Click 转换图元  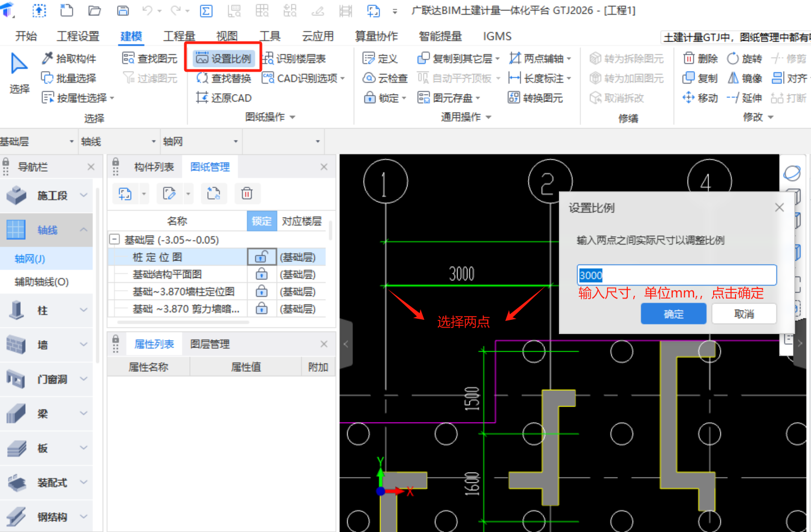point(536,98)
